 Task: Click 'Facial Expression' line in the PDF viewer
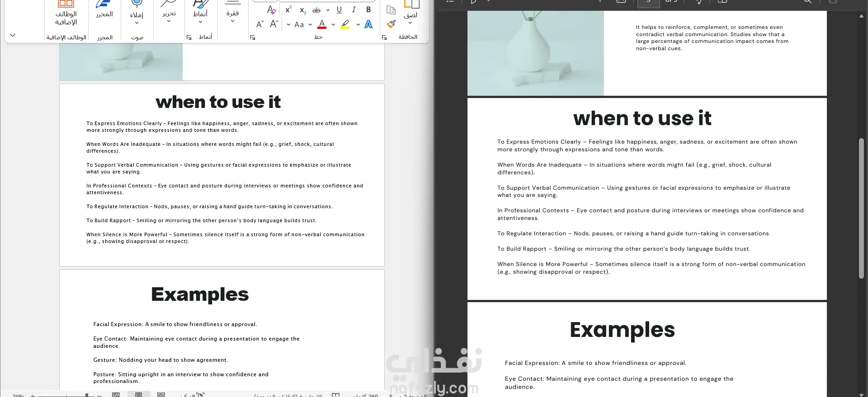[595, 363]
